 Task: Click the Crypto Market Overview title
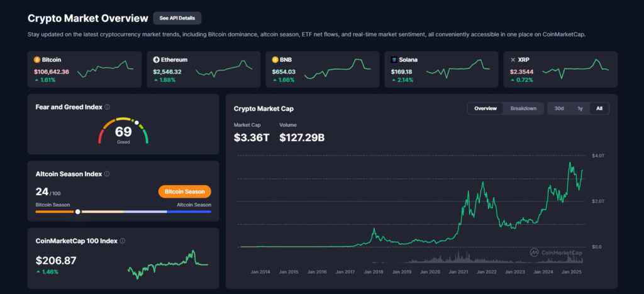pyautogui.click(x=87, y=18)
